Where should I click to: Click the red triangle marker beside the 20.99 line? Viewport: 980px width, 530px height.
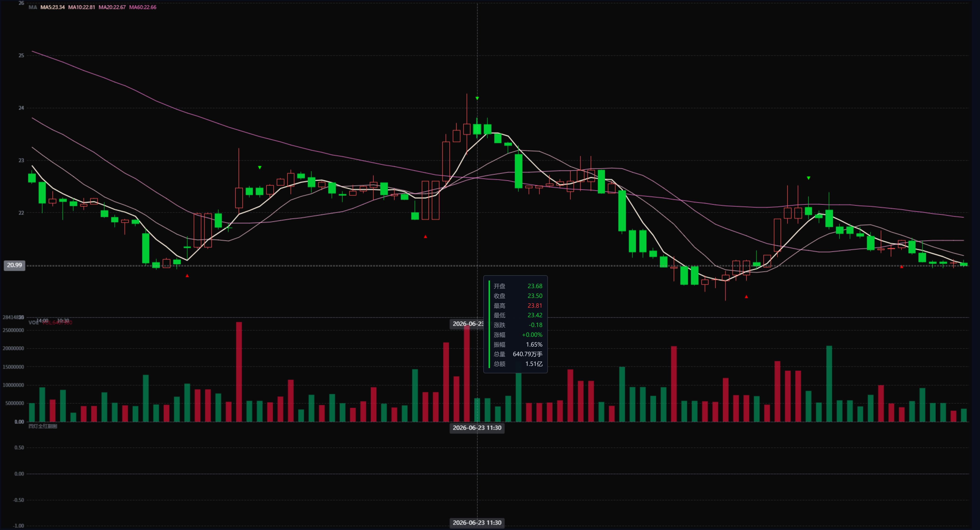pyautogui.click(x=901, y=267)
